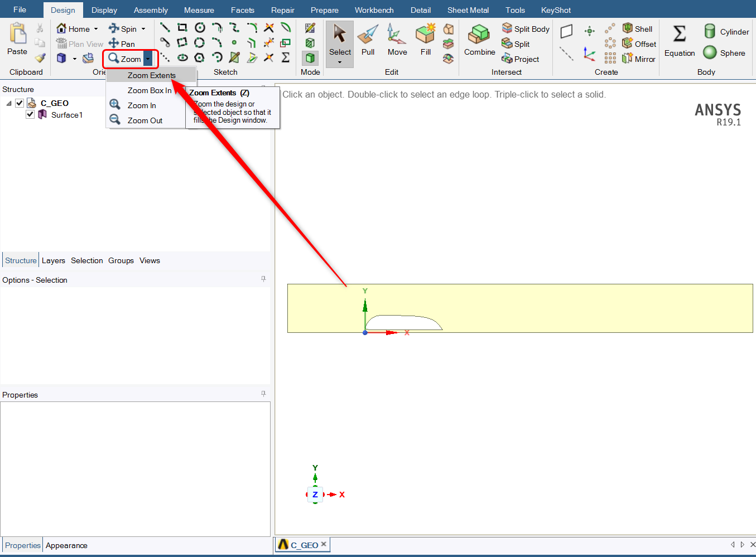Open the Home view dropdown arrow
This screenshot has height=557, width=756.
[x=96, y=29]
